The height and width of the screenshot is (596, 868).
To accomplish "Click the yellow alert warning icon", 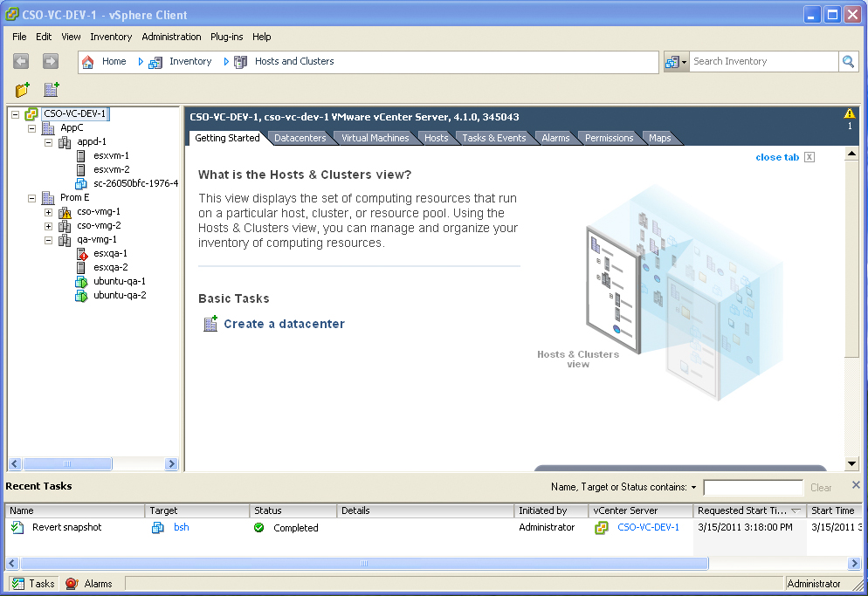I will pyautogui.click(x=849, y=113).
